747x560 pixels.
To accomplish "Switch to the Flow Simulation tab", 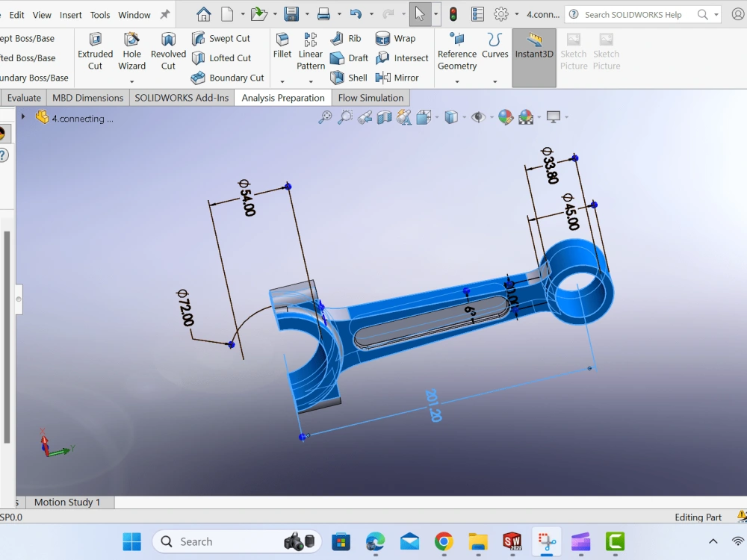I will (x=371, y=97).
